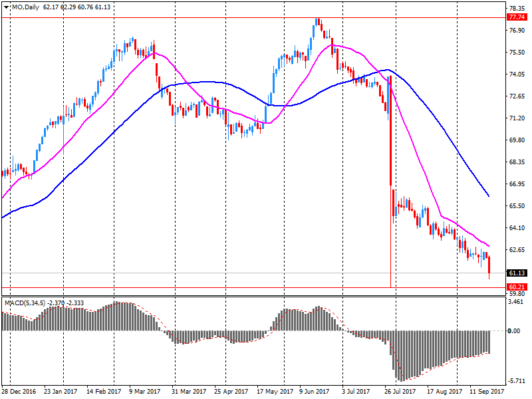Click the 75.50 price scale value
Screen dimensions: 532x399
[x=517, y=53]
